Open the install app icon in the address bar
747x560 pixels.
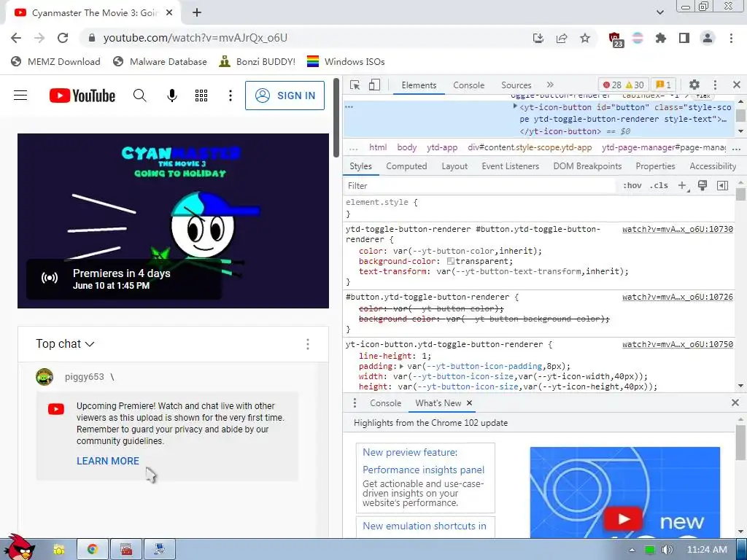point(538,38)
